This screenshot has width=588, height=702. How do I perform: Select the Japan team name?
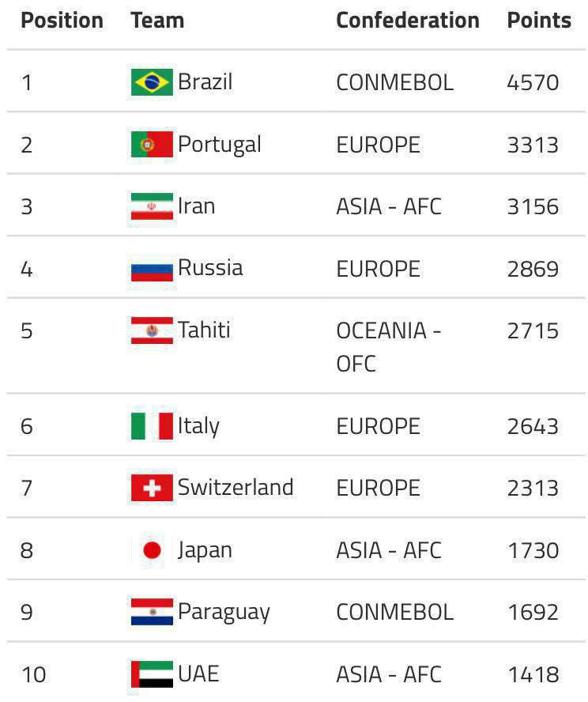pyautogui.click(x=205, y=551)
